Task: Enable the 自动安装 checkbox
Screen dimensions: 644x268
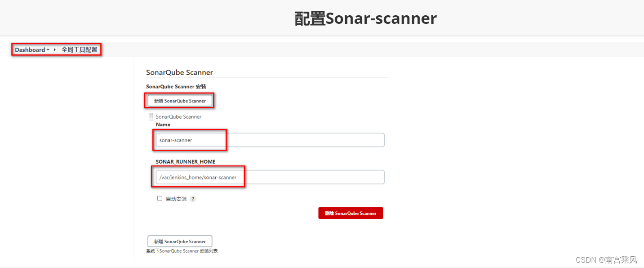Action: pos(160,198)
